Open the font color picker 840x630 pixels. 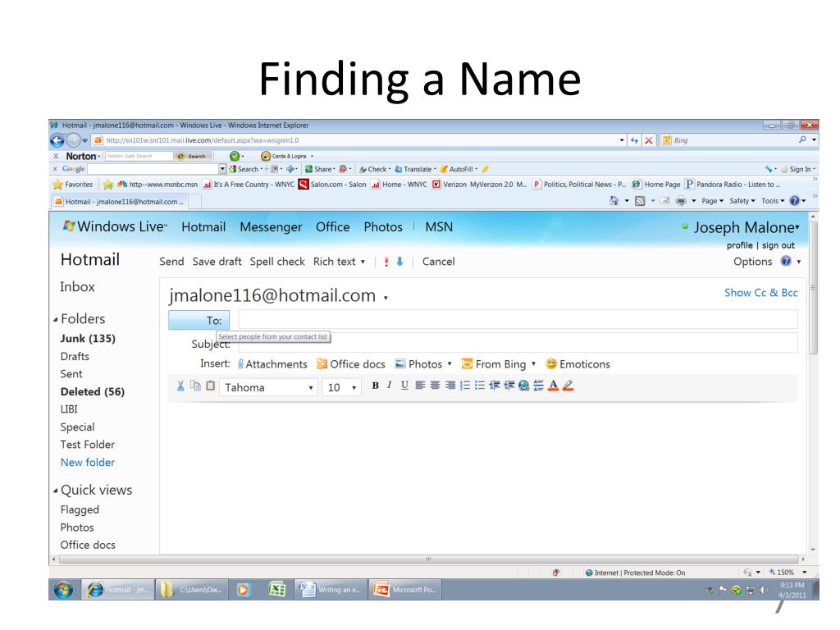(x=554, y=386)
